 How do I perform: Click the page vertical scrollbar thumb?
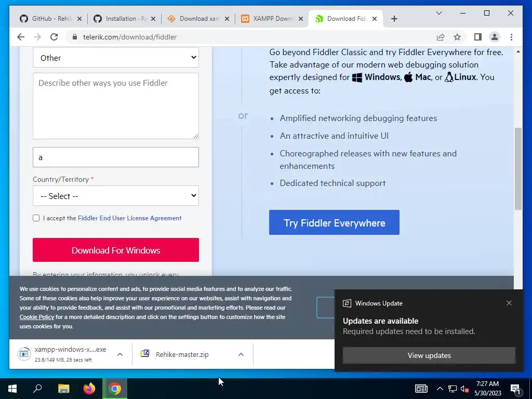pyautogui.click(x=518, y=169)
